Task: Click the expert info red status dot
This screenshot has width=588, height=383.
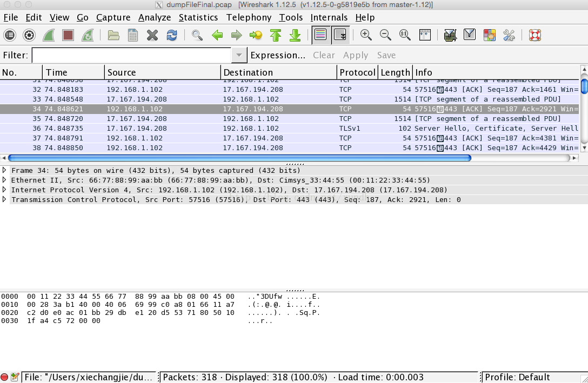Action: click(x=4, y=377)
